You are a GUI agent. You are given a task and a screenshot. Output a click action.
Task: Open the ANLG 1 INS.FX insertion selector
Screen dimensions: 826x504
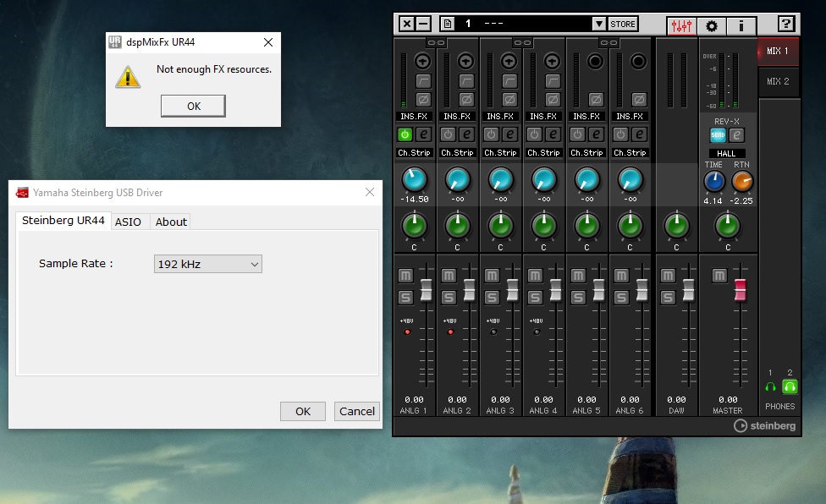(414, 116)
